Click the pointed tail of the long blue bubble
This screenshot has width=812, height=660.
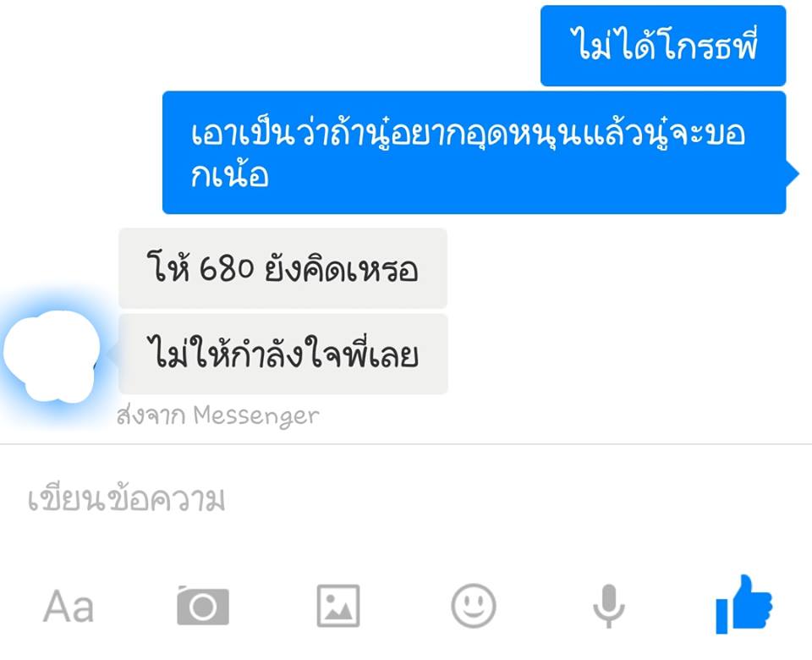pyautogui.click(x=793, y=173)
